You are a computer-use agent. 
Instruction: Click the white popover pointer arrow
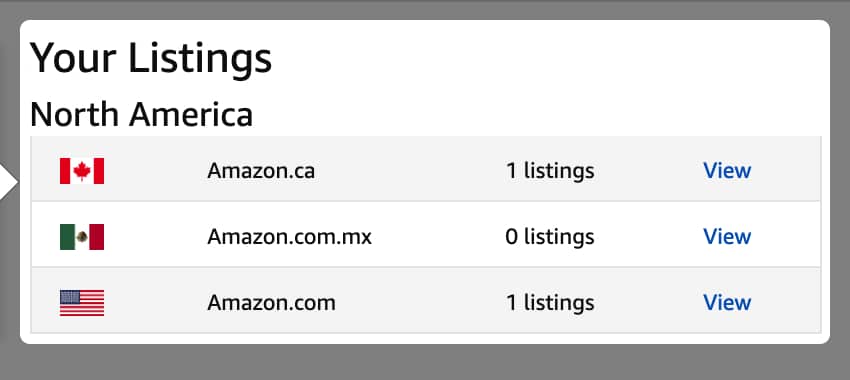point(8,182)
